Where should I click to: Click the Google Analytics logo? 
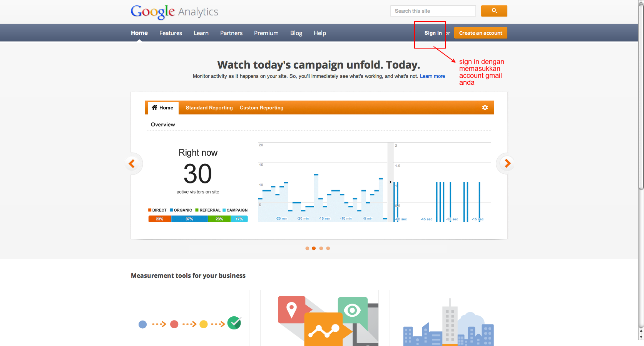coord(174,12)
